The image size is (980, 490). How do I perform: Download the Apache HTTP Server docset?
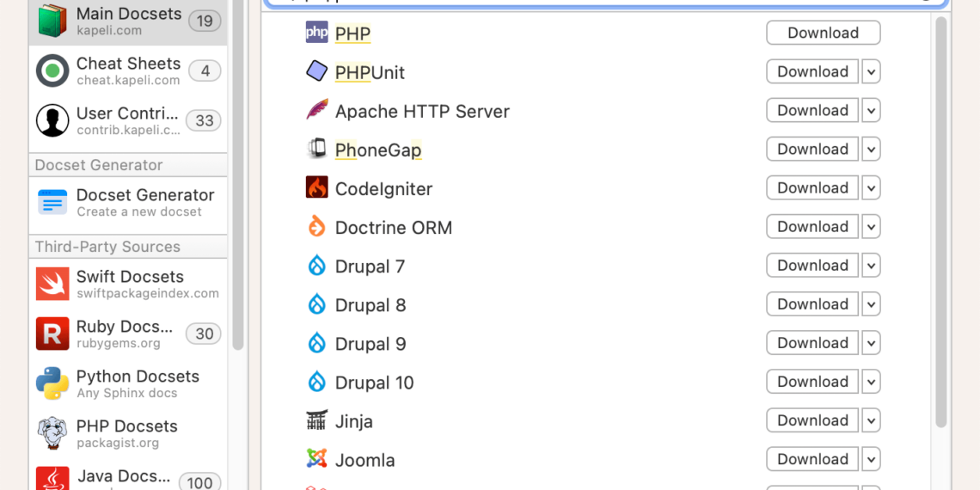812,110
